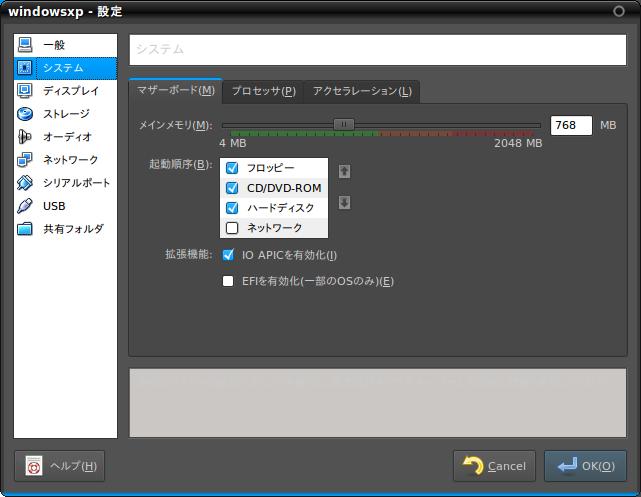The image size is (641, 497).
Task: Open the 一般 (General) settings icon
Action: coord(25,45)
